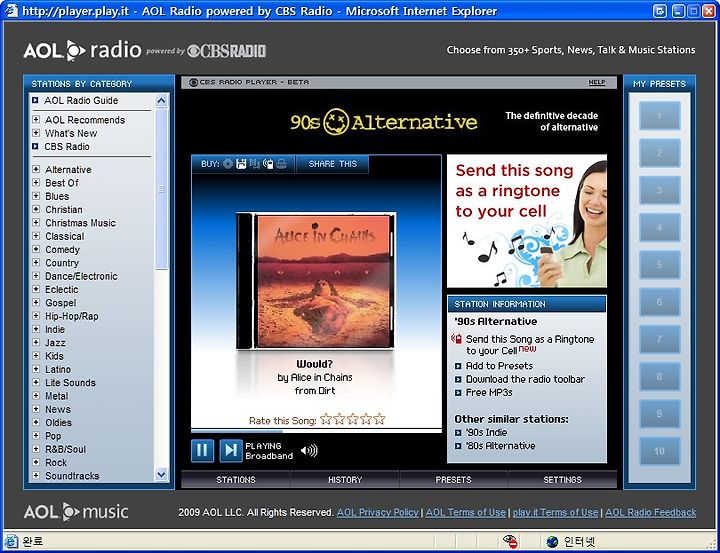Click the floppy disk download buy icon
The image size is (720, 553).
(x=241, y=164)
